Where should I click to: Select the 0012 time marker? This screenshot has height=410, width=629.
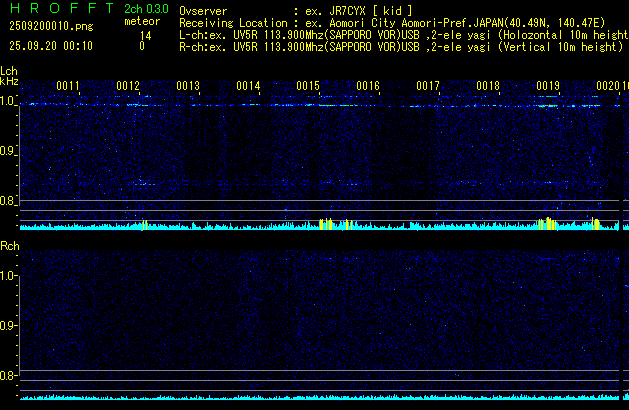[128, 87]
